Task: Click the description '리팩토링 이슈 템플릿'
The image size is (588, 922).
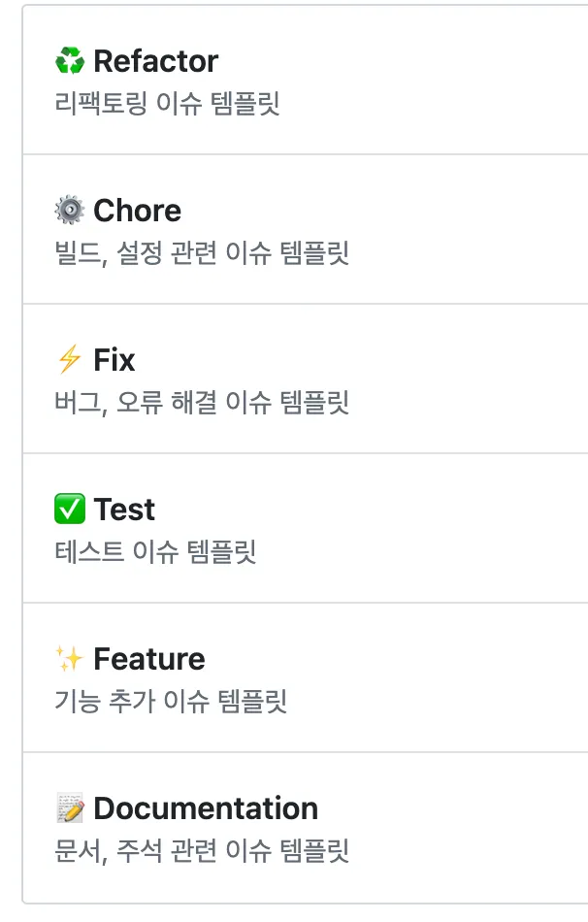Action: (167, 104)
